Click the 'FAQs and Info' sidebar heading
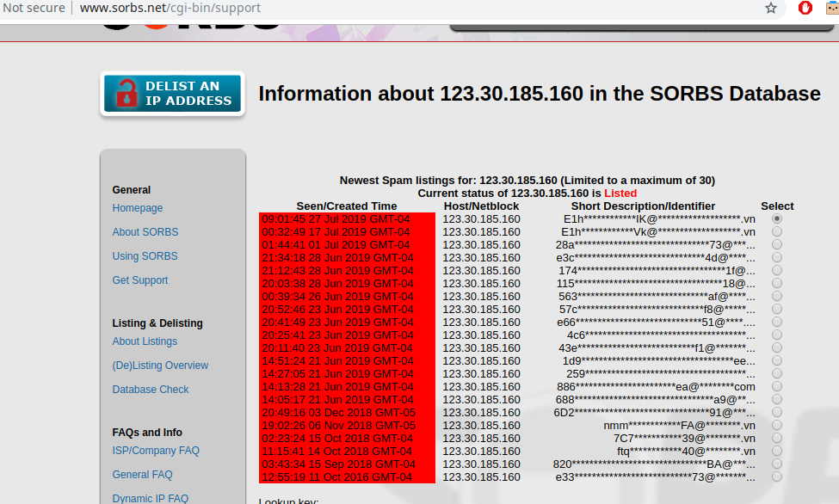 click(147, 432)
